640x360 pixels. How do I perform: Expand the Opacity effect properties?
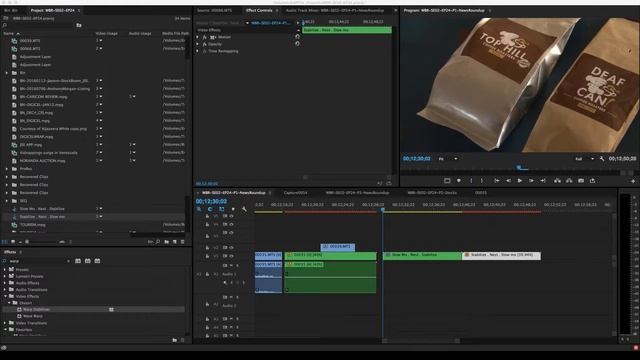point(198,44)
